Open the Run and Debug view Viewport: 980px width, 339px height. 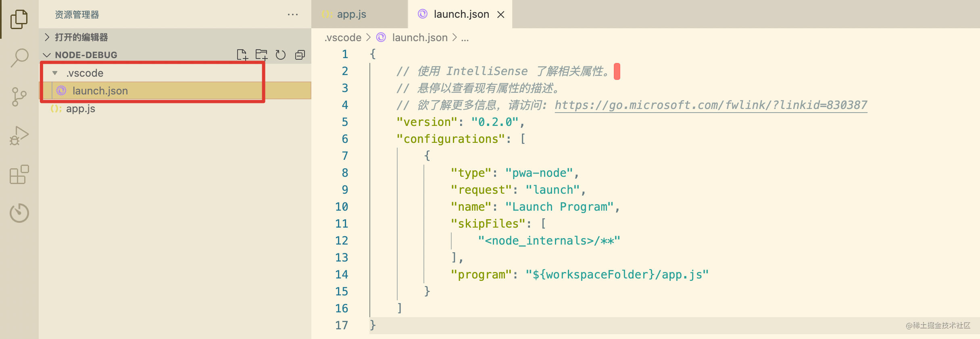pyautogui.click(x=19, y=136)
